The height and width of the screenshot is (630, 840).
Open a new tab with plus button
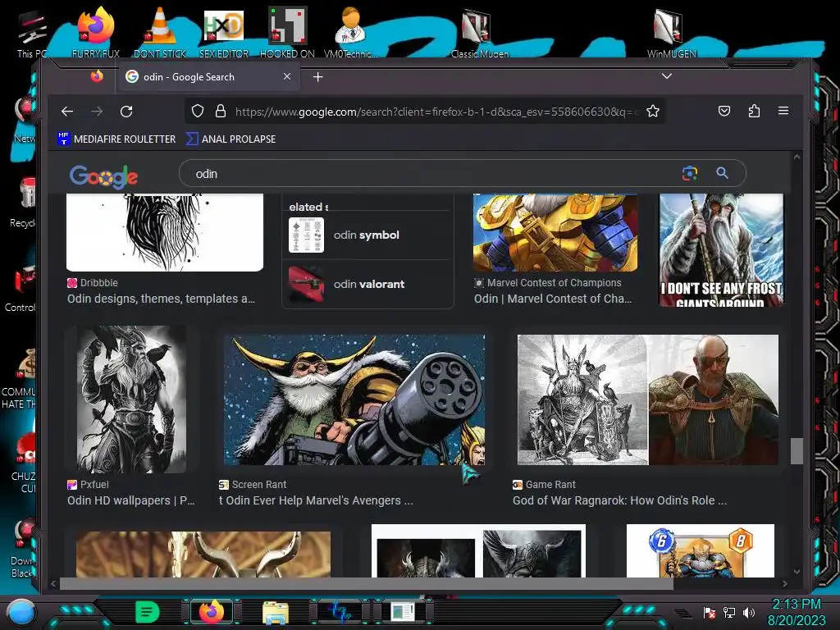317,76
